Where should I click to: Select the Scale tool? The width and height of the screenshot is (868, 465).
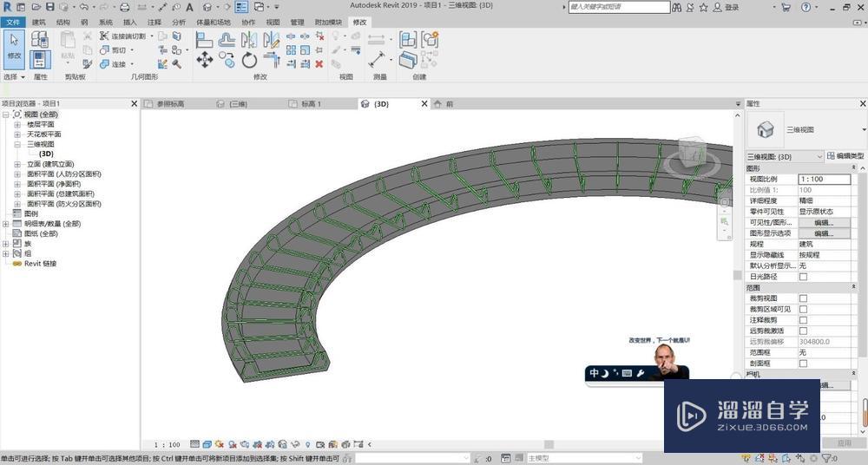point(305,49)
